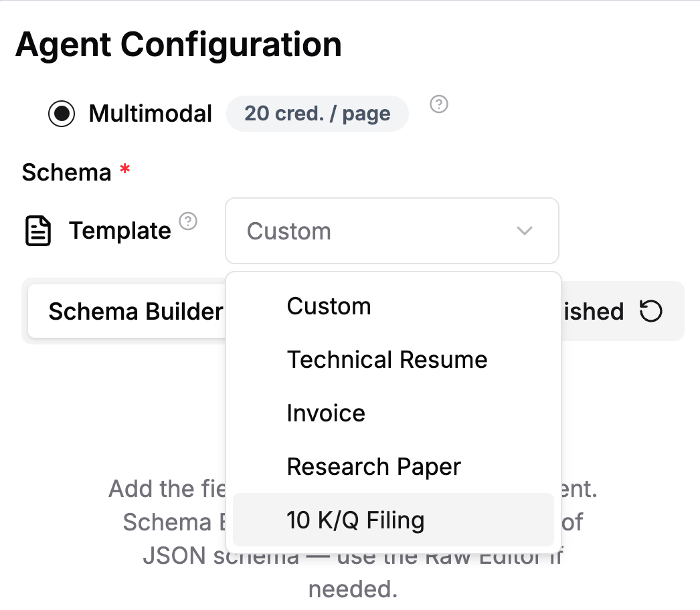Click the Multimodal mode label
This screenshot has height=610, width=700.
tap(150, 113)
